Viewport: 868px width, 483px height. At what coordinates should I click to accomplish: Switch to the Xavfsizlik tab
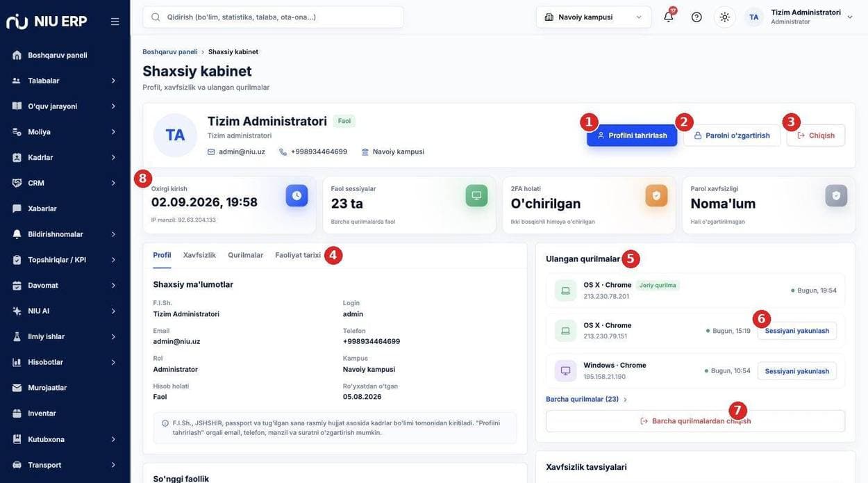(199, 255)
